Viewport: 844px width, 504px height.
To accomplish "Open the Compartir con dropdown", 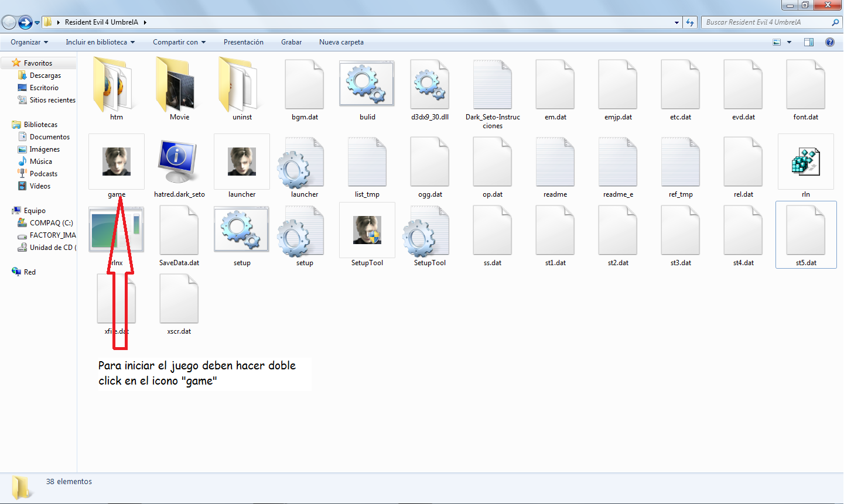I will click(x=179, y=42).
